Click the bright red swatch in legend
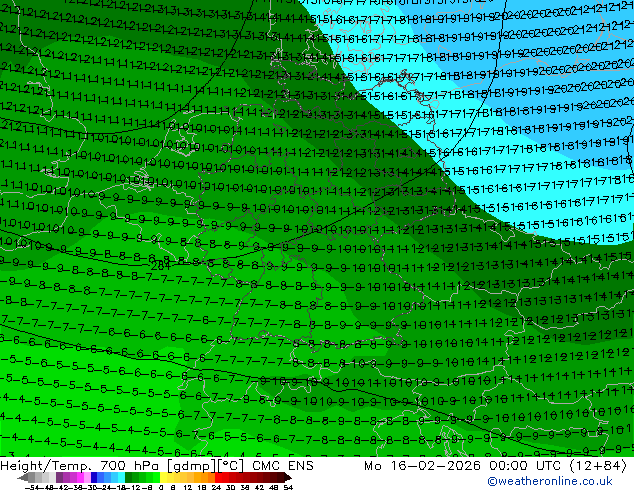634x490 pixels. 218,477
